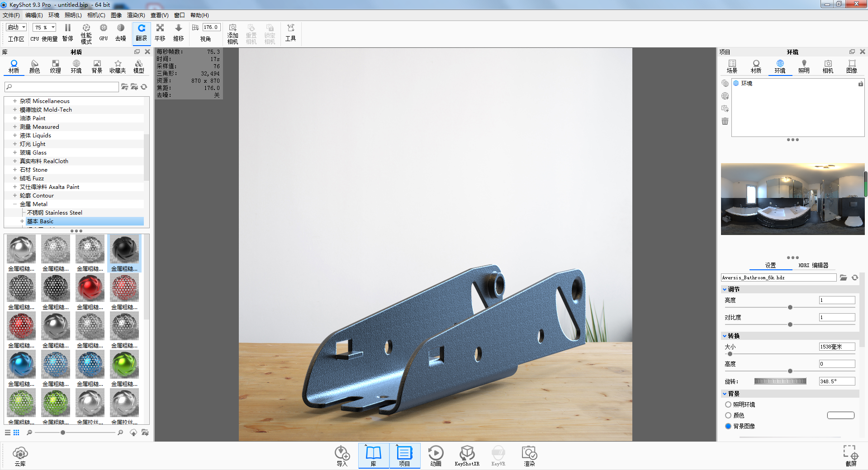Switch to the Colors (颜色) library tab
868x470 pixels.
click(x=35, y=66)
